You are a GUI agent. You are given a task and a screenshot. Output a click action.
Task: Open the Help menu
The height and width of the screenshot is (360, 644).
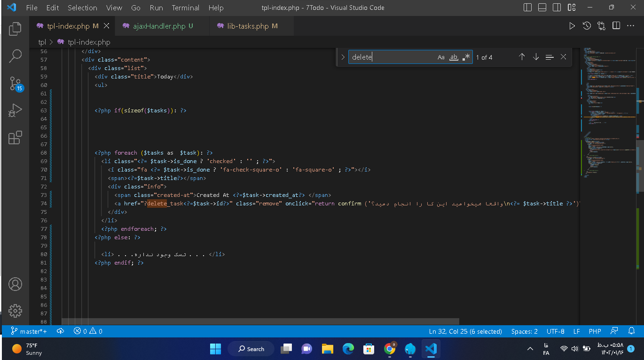(216, 8)
